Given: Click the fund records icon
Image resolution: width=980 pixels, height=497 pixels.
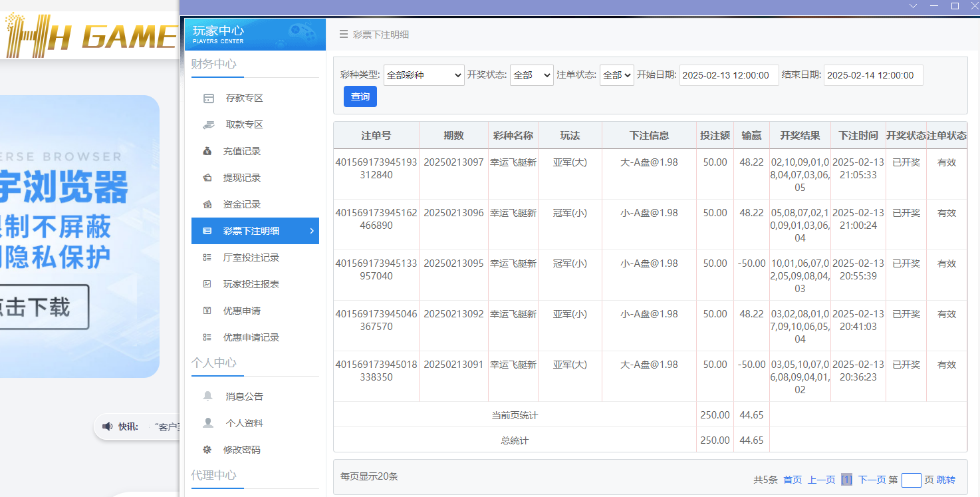Looking at the screenshot, I should tap(208, 204).
